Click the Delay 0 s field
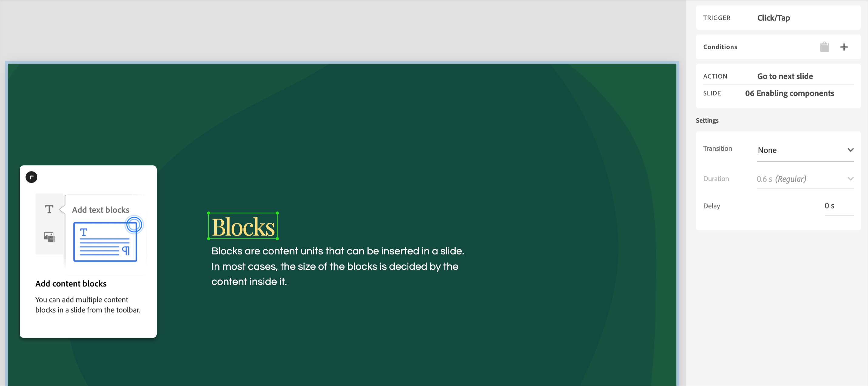Image resolution: width=868 pixels, height=386 pixels. point(838,206)
